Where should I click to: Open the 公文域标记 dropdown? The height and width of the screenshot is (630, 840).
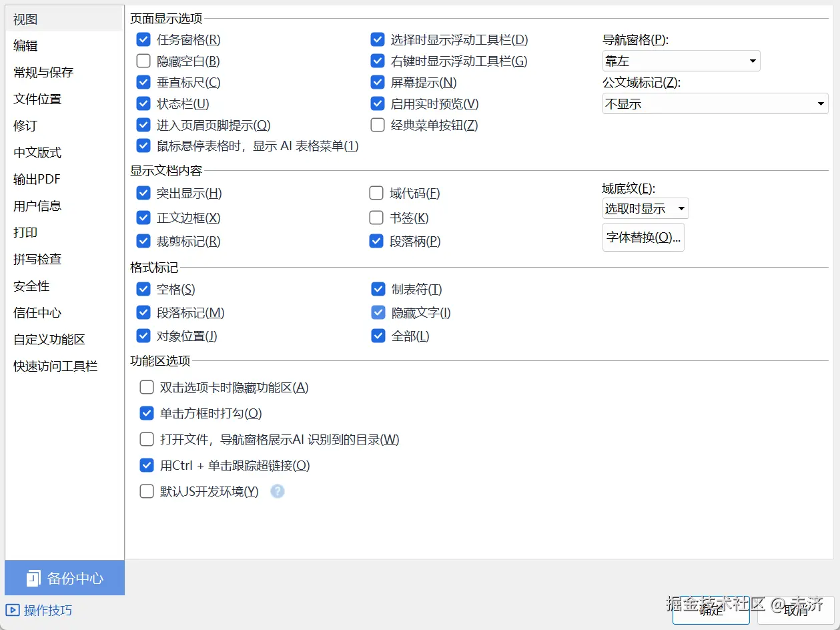pos(715,103)
